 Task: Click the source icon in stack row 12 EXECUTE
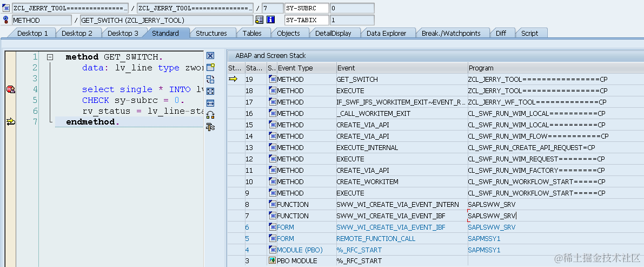(x=273, y=159)
